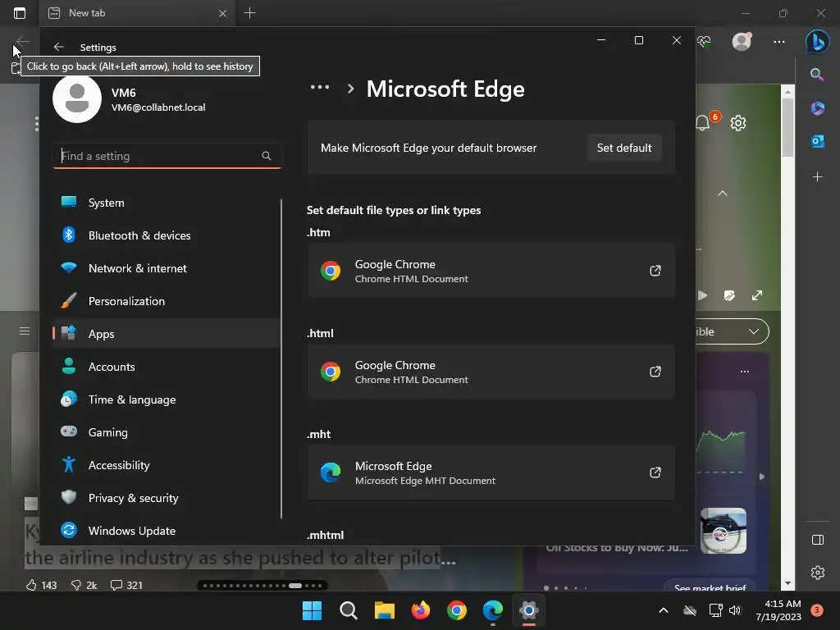Open a new tab in Edge
Image resolution: width=840 pixels, height=630 pixels.
point(249,13)
